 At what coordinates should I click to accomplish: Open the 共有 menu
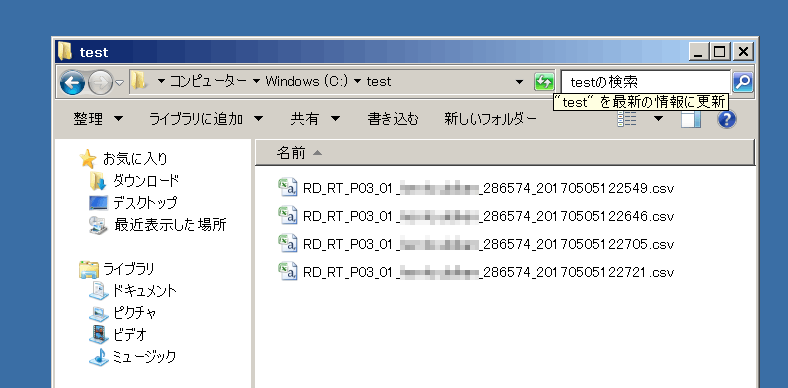[315, 119]
